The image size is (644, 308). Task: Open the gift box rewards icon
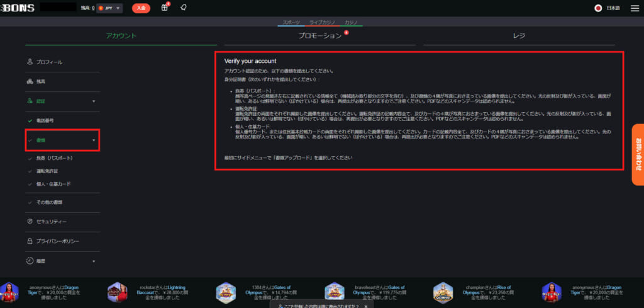(165, 8)
